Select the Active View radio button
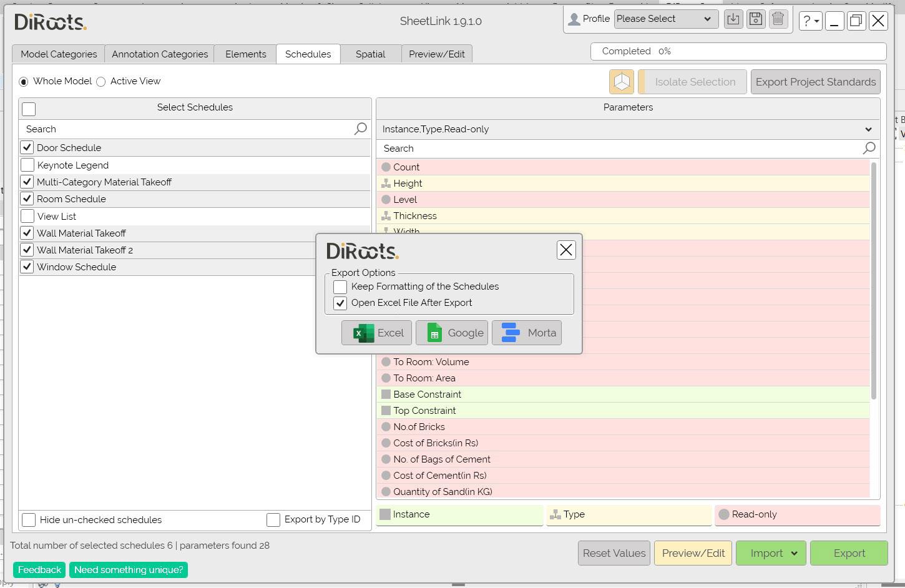Screen dimensions: 905x588 [x=101, y=82]
